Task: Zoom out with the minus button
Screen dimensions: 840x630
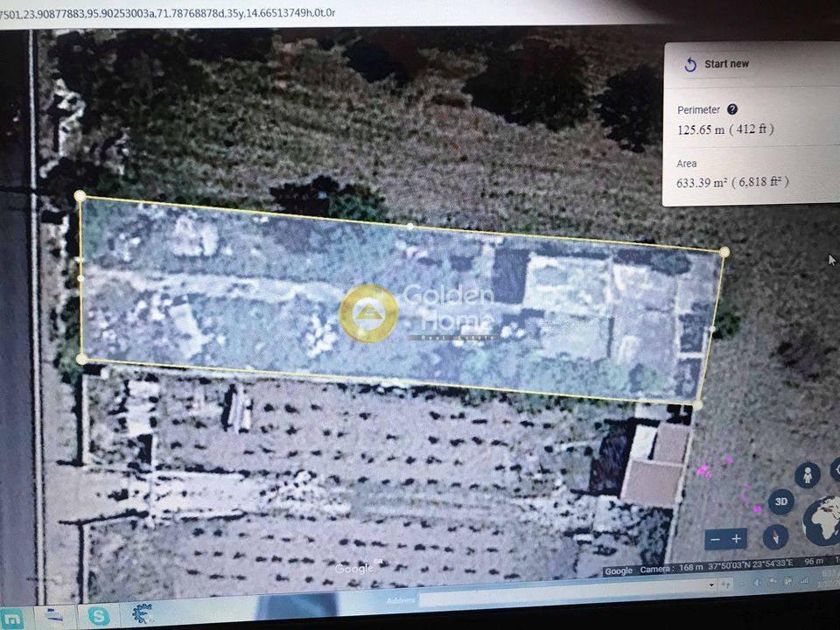Action: [716, 539]
